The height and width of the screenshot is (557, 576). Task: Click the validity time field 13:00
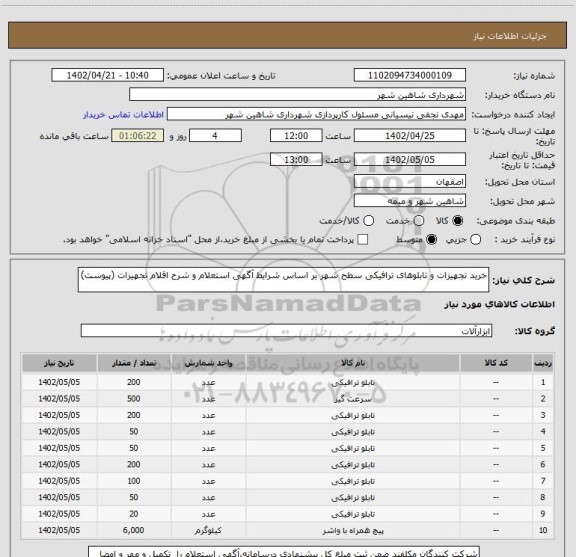click(x=296, y=159)
